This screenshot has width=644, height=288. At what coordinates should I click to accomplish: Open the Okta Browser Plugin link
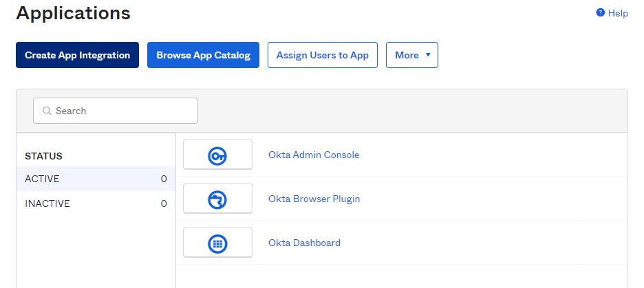click(314, 199)
